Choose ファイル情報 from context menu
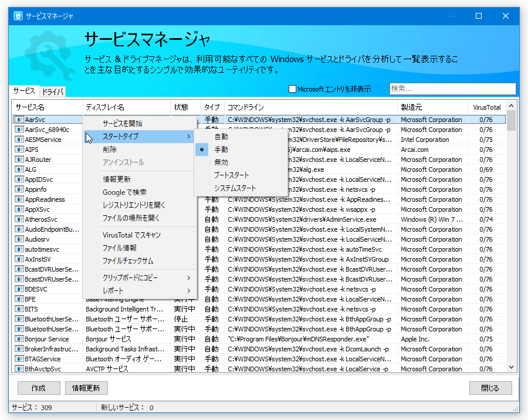Image resolution: width=528 pixels, height=420 pixels. 139,248
